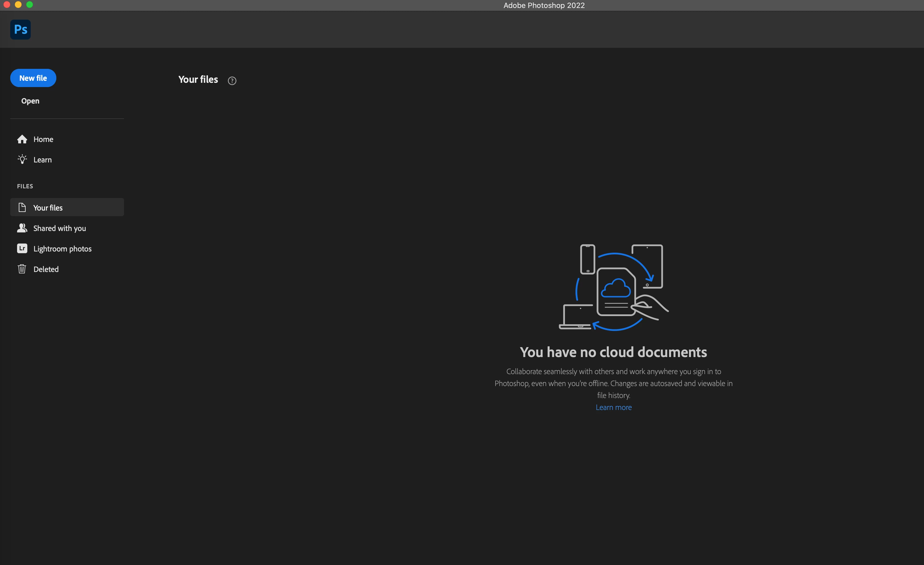Open the Learn section label
The image size is (924, 565).
click(43, 160)
